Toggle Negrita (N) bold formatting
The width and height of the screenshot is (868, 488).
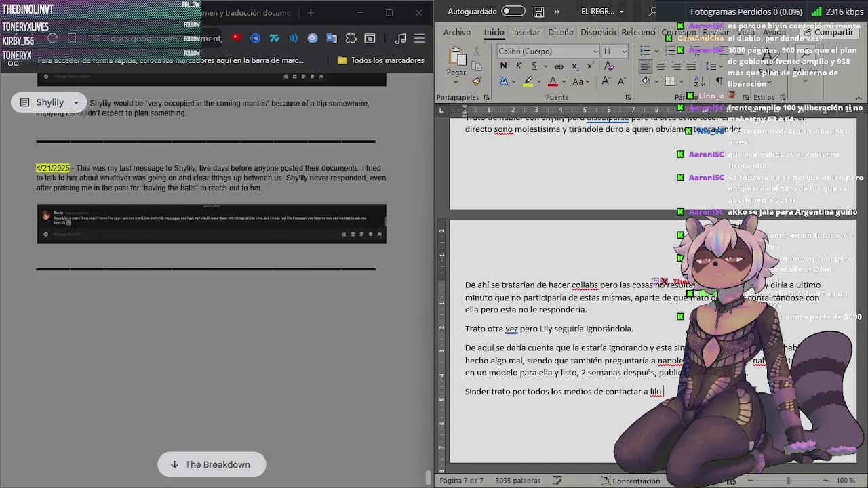coord(503,66)
